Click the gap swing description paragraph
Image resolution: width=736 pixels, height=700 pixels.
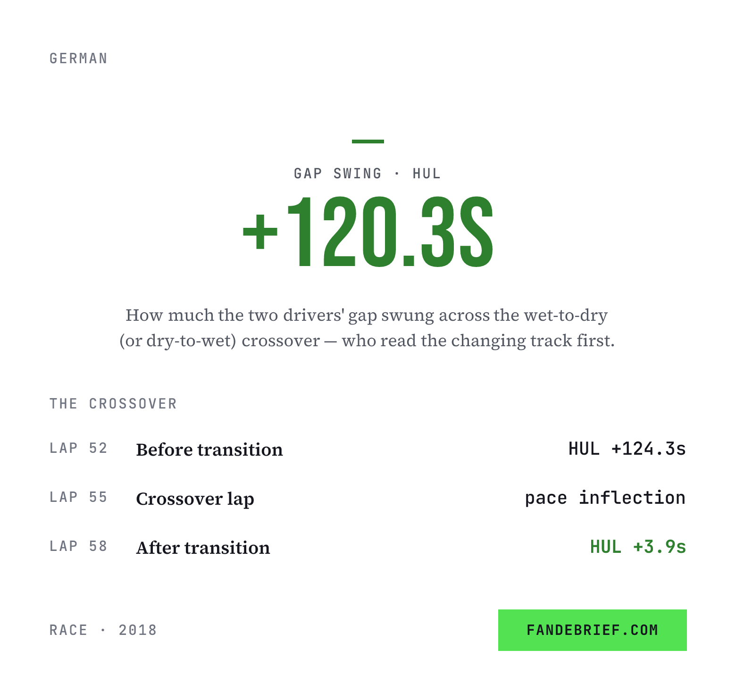pos(367,327)
